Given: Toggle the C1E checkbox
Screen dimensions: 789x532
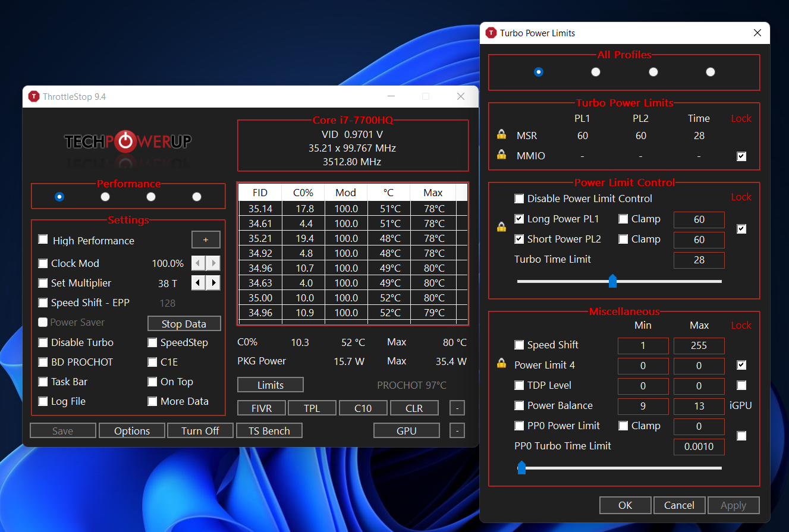Looking at the screenshot, I should coord(152,362).
